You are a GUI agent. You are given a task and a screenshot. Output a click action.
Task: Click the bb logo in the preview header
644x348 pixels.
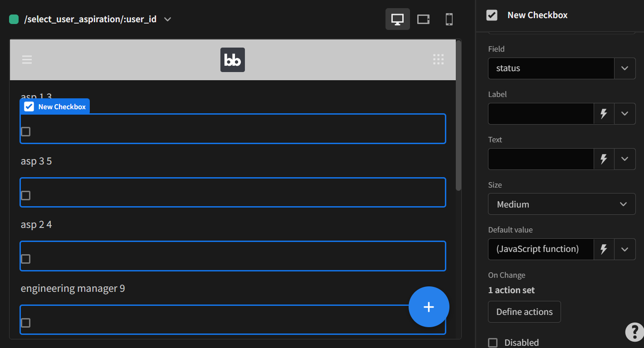coord(232,59)
